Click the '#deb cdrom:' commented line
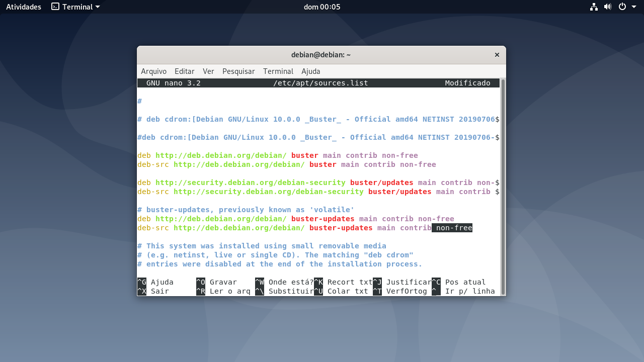Viewport: 644px width, 362px height. [x=318, y=137]
